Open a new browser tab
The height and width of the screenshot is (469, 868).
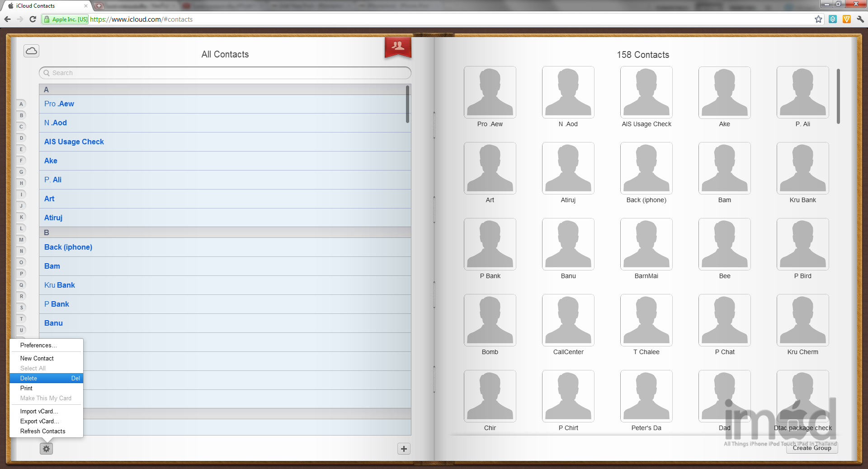(99, 6)
